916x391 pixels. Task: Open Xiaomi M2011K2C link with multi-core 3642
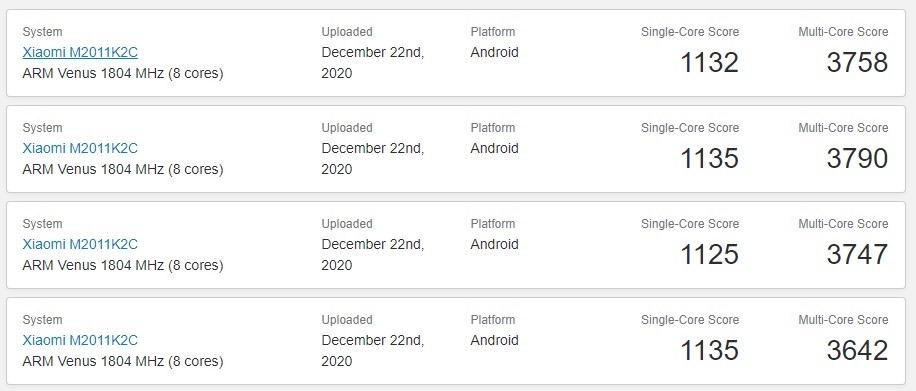pyautogui.click(x=80, y=340)
